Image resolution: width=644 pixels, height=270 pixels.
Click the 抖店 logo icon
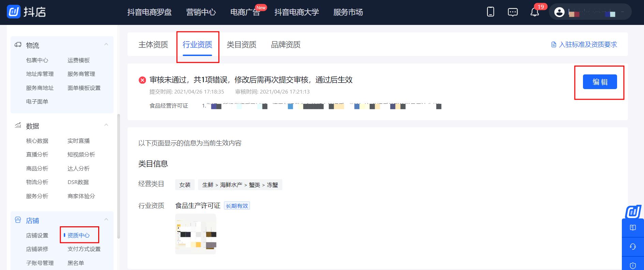coord(14,12)
